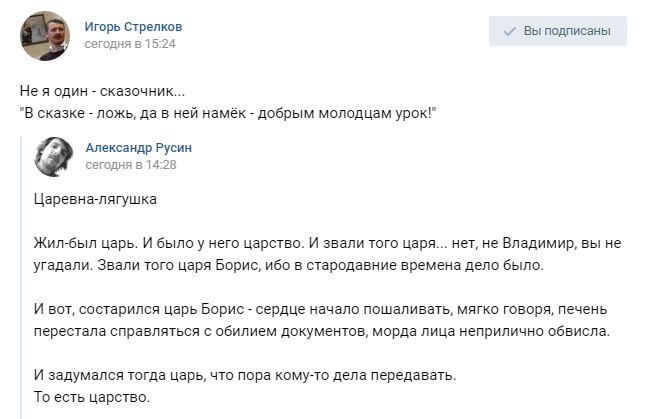Click the checkmark icon beside Вы подписаны
The width and height of the screenshot is (648, 419).
[510, 31]
